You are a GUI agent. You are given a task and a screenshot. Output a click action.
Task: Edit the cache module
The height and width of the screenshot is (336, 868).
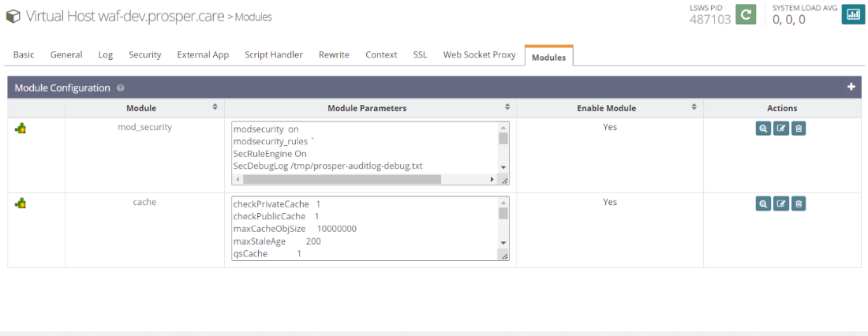click(780, 204)
